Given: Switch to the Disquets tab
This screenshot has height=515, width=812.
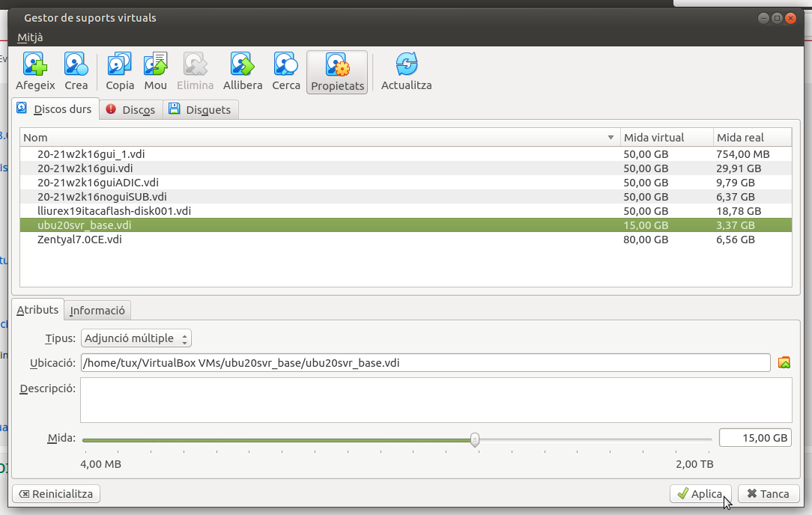Looking at the screenshot, I should (200, 110).
